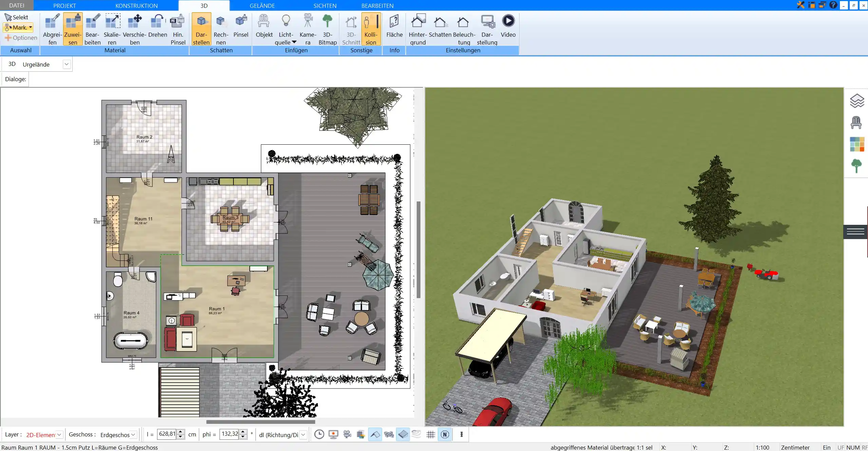Screen dimensions: 868x451
Task: Open Schatten settings house icon
Action: pos(440,26)
